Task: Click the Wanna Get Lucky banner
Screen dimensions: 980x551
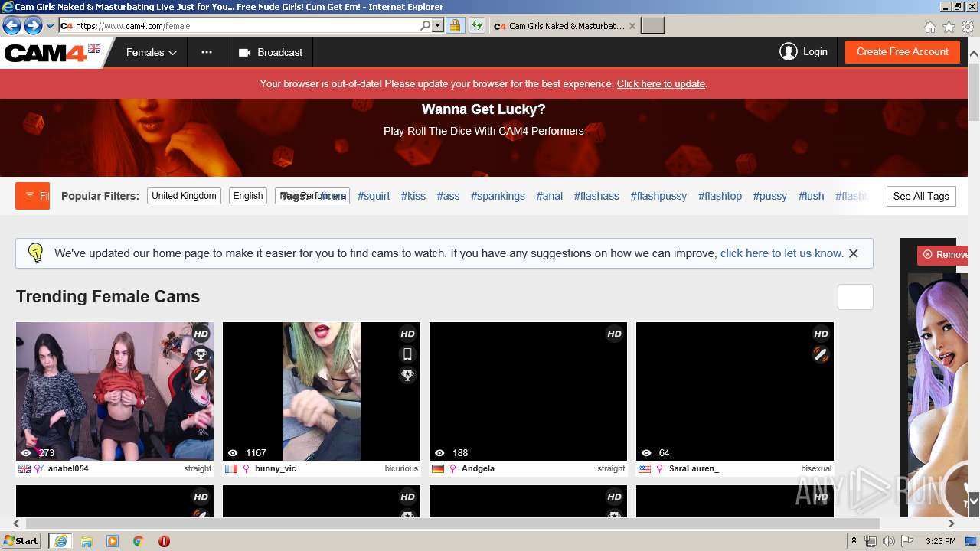Action: pos(484,138)
